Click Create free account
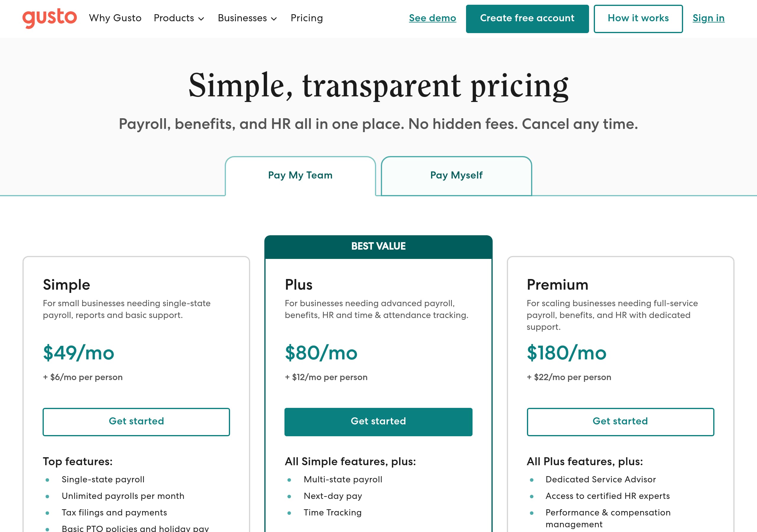Image resolution: width=757 pixels, height=532 pixels. tap(527, 18)
